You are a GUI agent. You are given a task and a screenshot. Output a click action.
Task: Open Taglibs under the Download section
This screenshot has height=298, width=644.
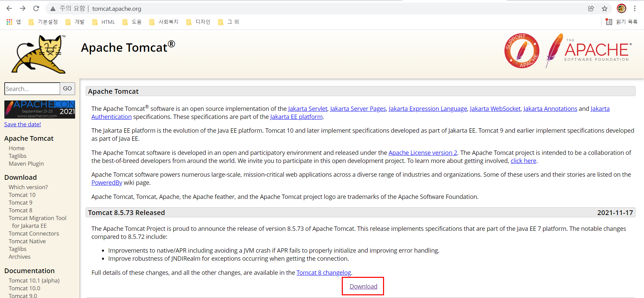pos(17,249)
